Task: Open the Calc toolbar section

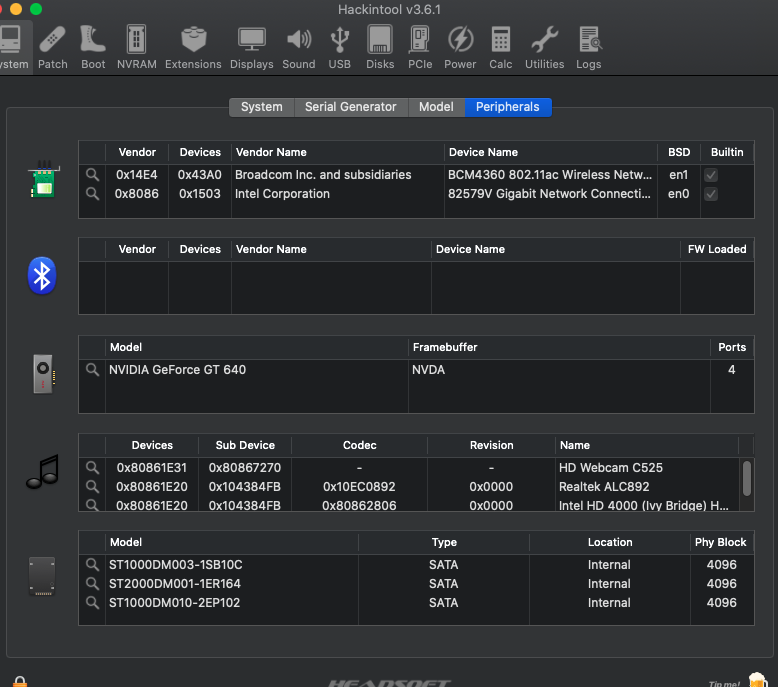Action: (500, 48)
